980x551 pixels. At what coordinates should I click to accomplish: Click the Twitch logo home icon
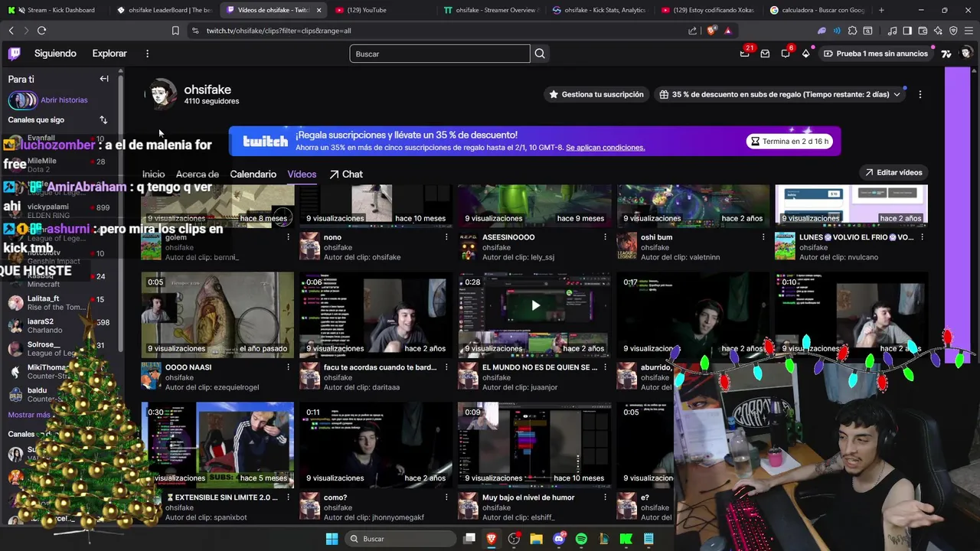click(15, 54)
